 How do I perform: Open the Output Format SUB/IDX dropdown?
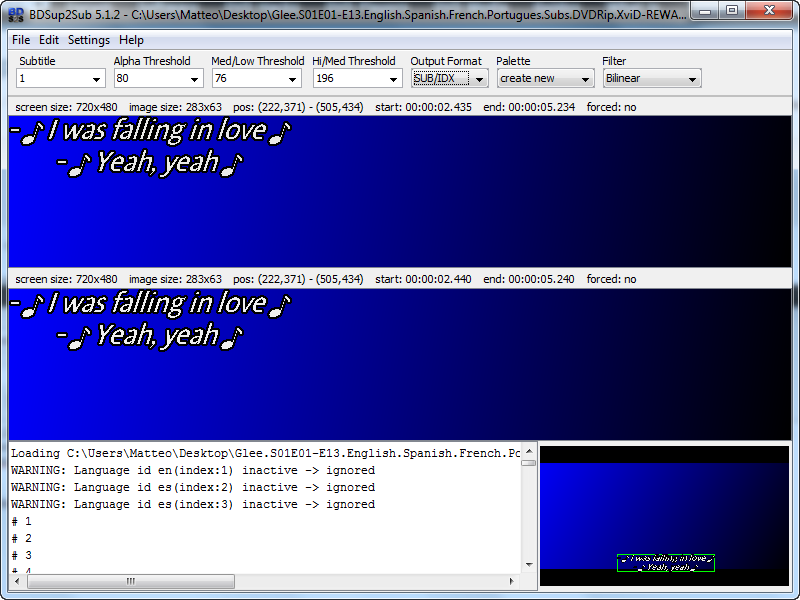(x=449, y=79)
